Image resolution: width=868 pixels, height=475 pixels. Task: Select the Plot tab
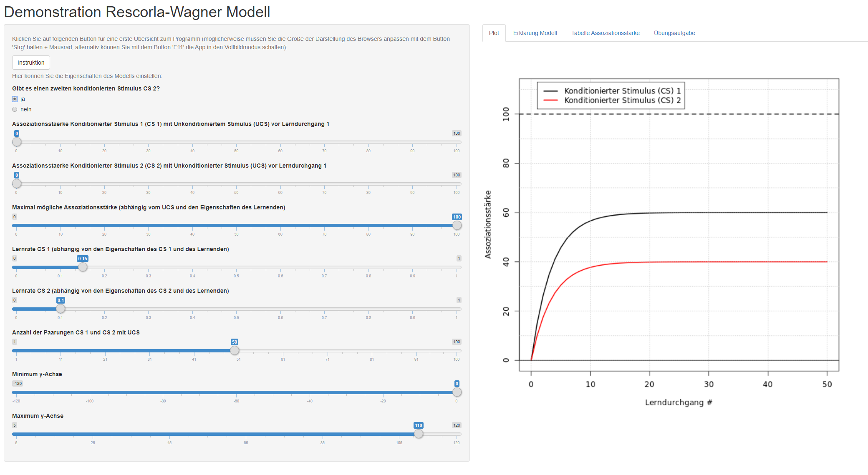point(494,33)
